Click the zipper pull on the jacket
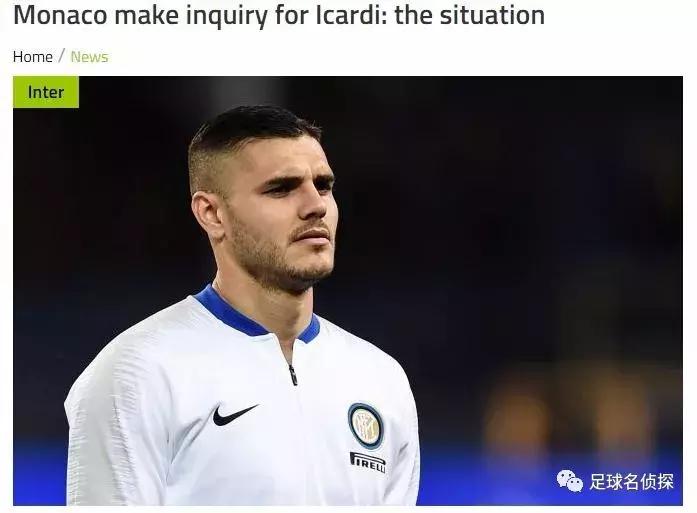The width and height of the screenshot is (697, 513). (x=293, y=375)
